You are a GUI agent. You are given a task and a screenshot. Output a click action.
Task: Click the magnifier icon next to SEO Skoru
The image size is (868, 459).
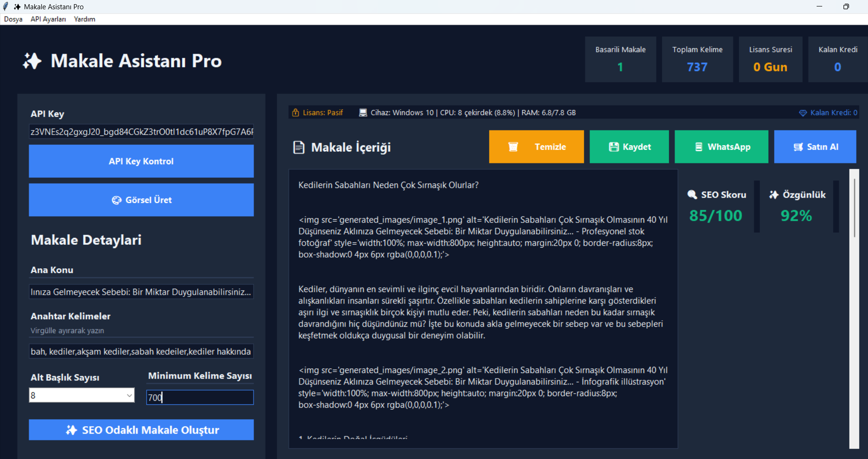692,195
